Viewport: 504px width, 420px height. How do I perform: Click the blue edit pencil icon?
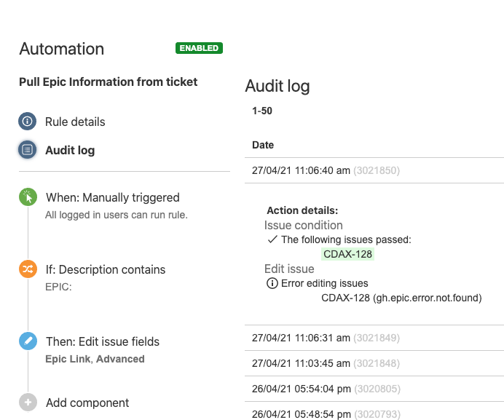[x=28, y=341]
